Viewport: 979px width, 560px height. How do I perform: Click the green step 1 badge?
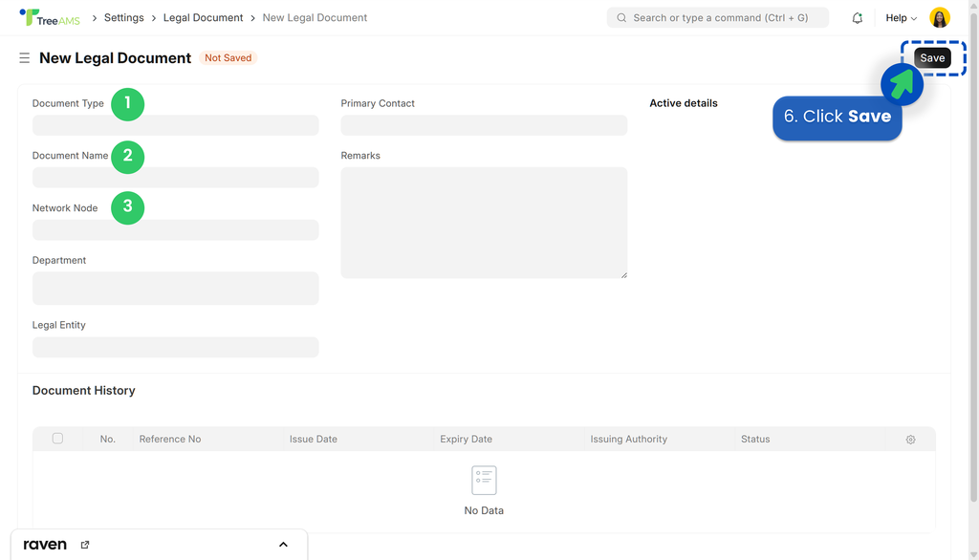[x=127, y=103]
